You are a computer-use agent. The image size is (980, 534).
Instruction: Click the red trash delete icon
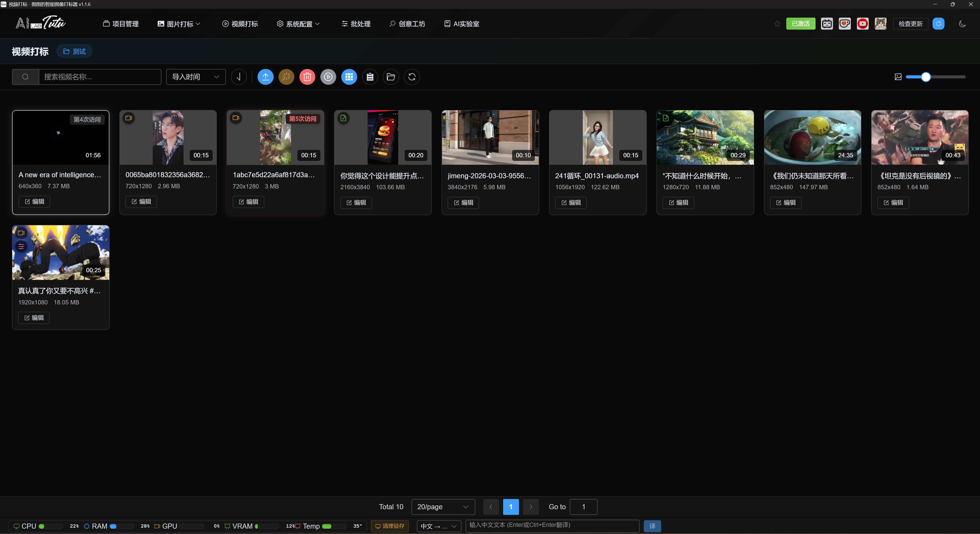coord(307,77)
